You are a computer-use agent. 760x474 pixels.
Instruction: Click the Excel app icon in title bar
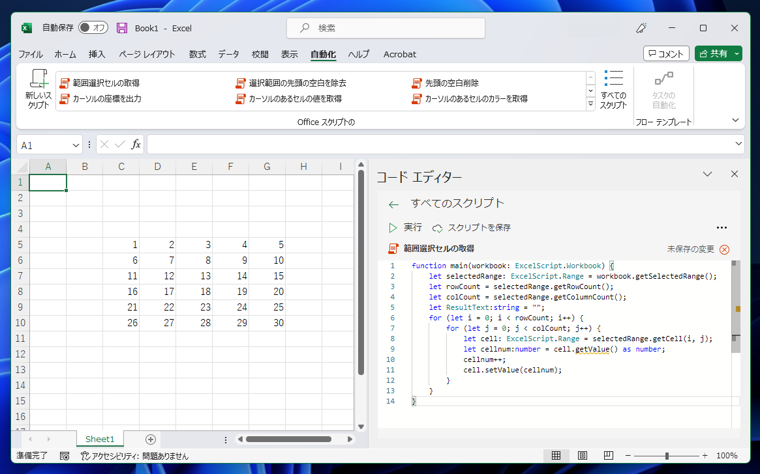pos(27,28)
